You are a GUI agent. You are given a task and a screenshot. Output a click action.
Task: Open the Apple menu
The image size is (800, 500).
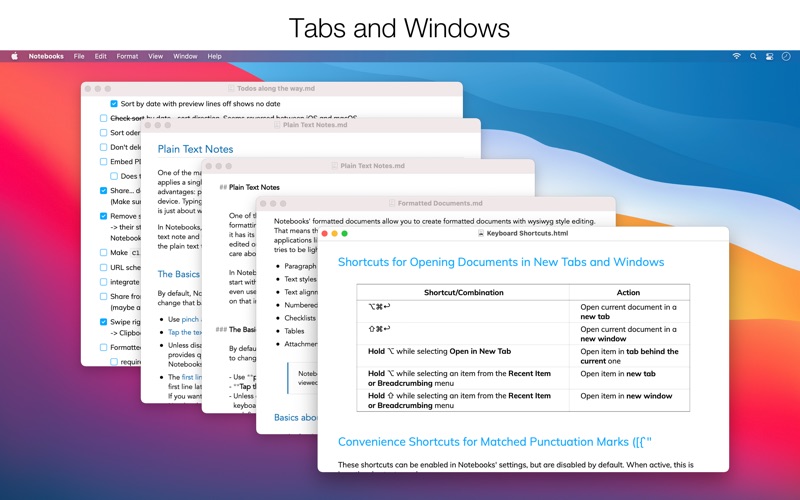click(14, 56)
